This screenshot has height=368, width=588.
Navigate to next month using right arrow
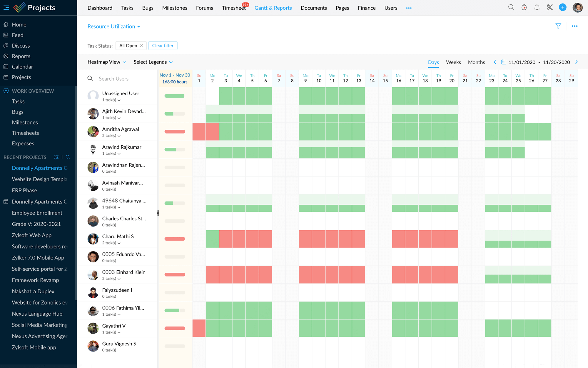pyautogui.click(x=577, y=62)
